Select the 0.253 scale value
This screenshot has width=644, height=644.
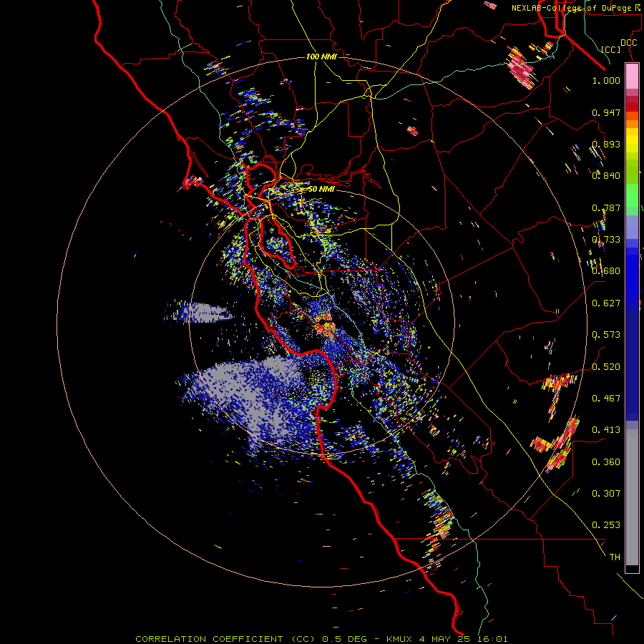tap(606, 525)
